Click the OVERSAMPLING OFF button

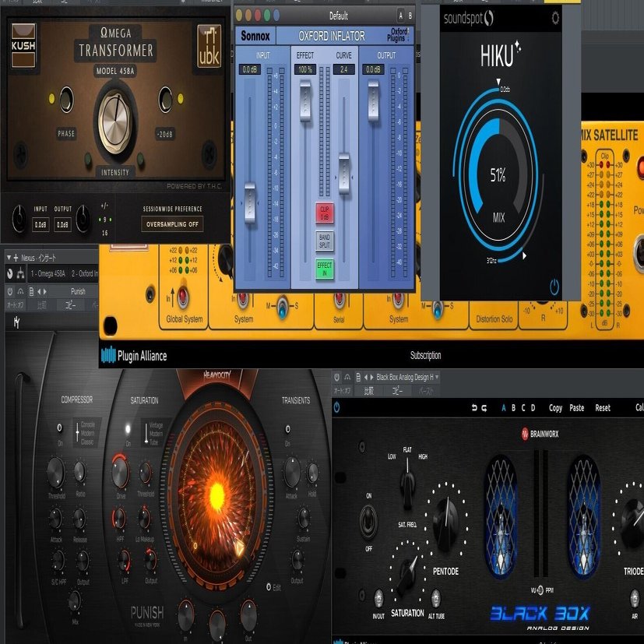[172, 224]
